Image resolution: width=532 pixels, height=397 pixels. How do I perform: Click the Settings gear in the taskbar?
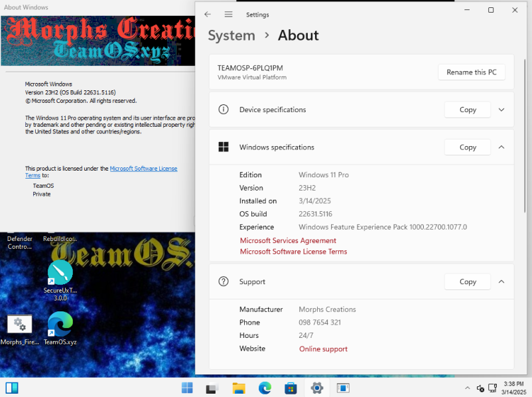point(316,388)
